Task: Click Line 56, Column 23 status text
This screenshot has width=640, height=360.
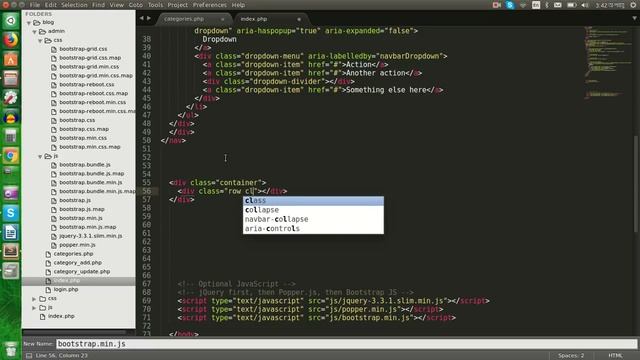Action: (x=62, y=356)
